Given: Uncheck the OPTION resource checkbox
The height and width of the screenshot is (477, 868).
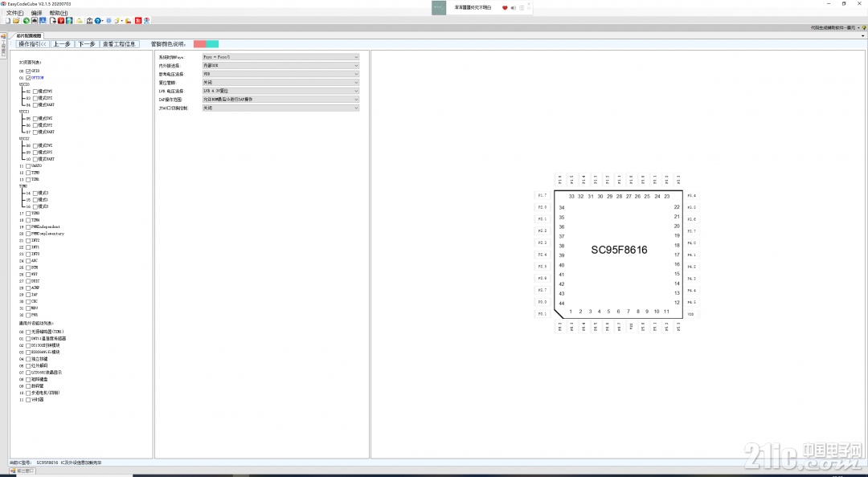Looking at the screenshot, I should point(28,78).
